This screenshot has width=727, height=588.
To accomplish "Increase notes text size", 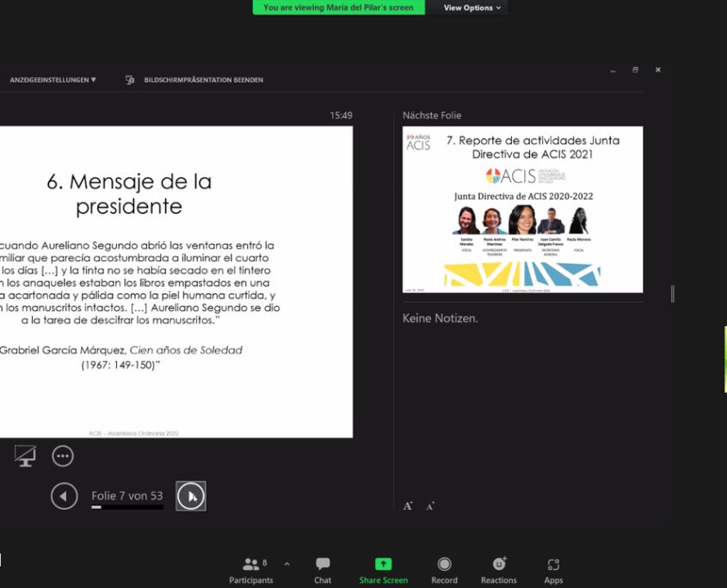I will (x=408, y=505).
